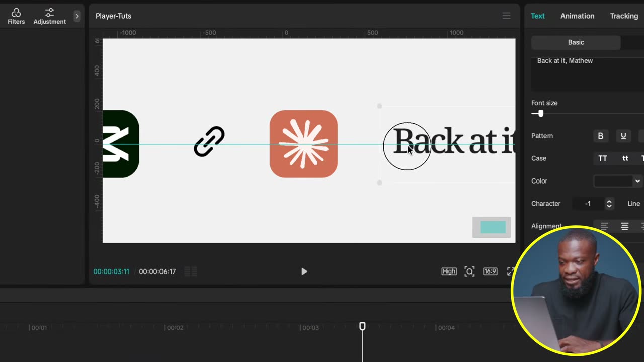Click the current timecode 00:00:03:11

tap(111, 271)
